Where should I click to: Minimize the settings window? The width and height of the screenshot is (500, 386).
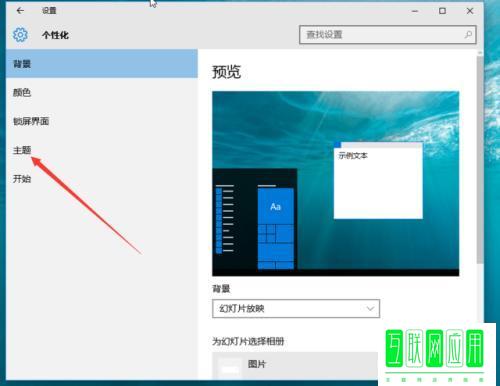pos(415,11)
